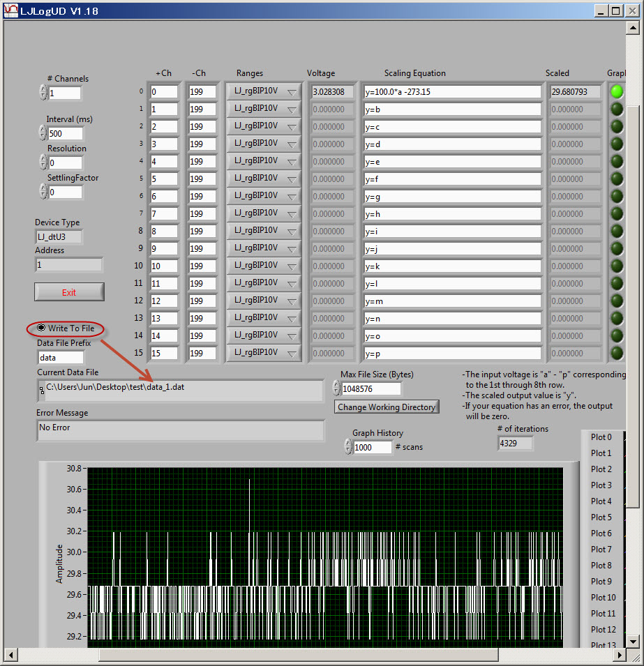
Task: Click the # Channels stepper arrows
Action: point(43,93)
